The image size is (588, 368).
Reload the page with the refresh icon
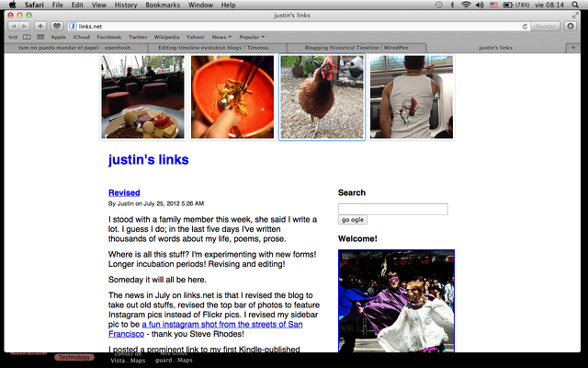click(525, 27)
